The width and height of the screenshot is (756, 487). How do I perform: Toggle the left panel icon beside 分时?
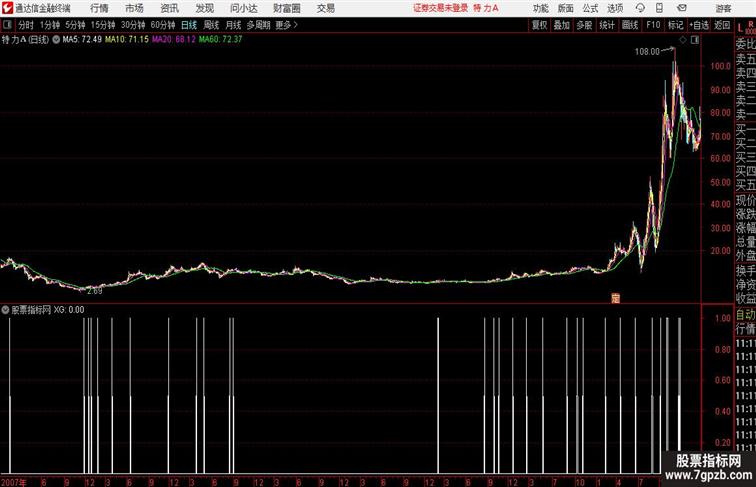coord(7,25)
